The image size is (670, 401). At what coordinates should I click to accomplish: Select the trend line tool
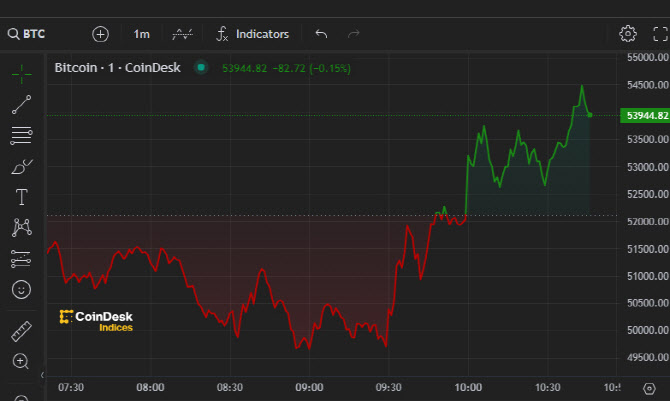21,105
